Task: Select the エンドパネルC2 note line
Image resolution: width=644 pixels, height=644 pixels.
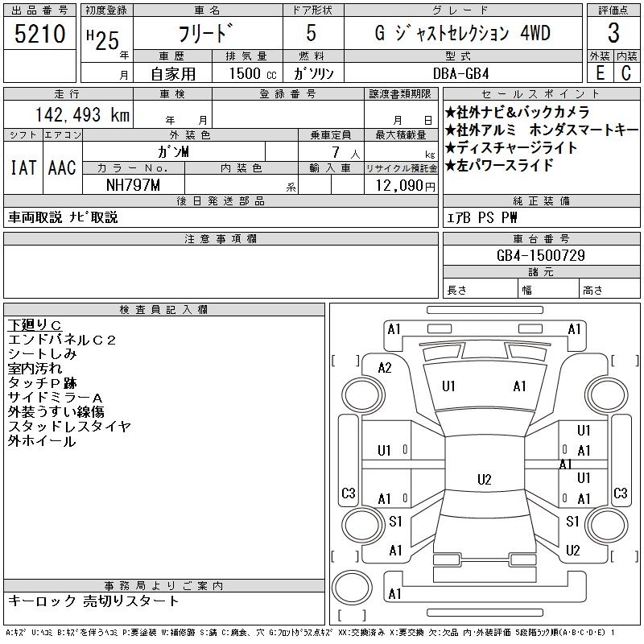Action: (62, 340)
